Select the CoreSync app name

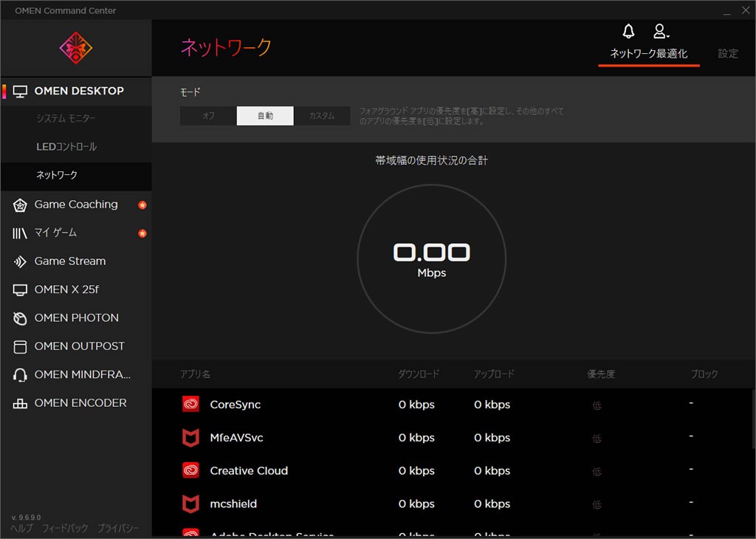point(236,405)
